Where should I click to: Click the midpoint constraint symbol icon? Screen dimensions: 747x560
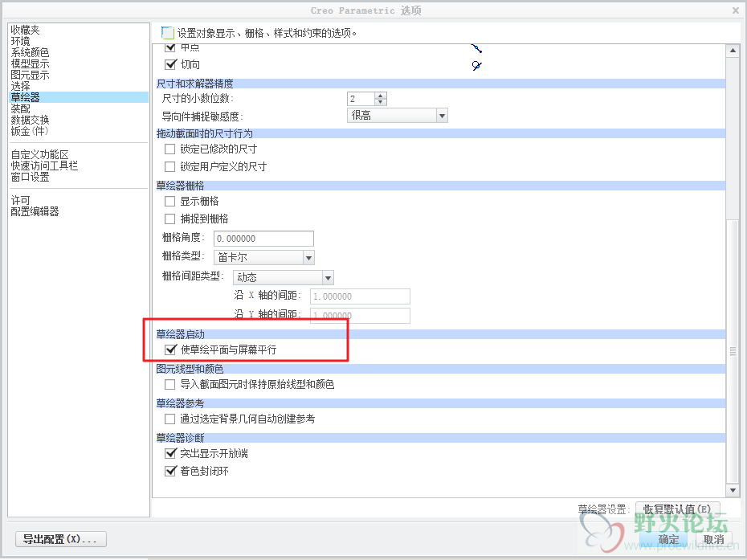coord(477,48)
